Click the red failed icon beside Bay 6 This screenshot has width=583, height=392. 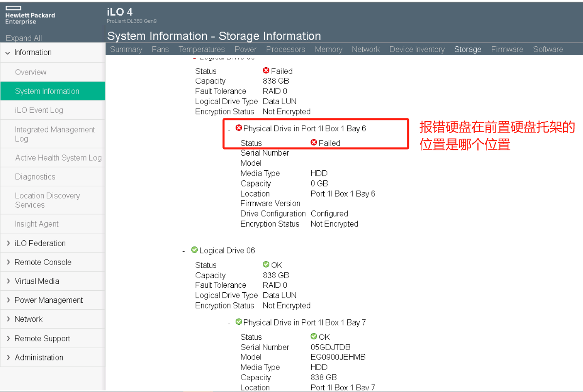(239, 128)
